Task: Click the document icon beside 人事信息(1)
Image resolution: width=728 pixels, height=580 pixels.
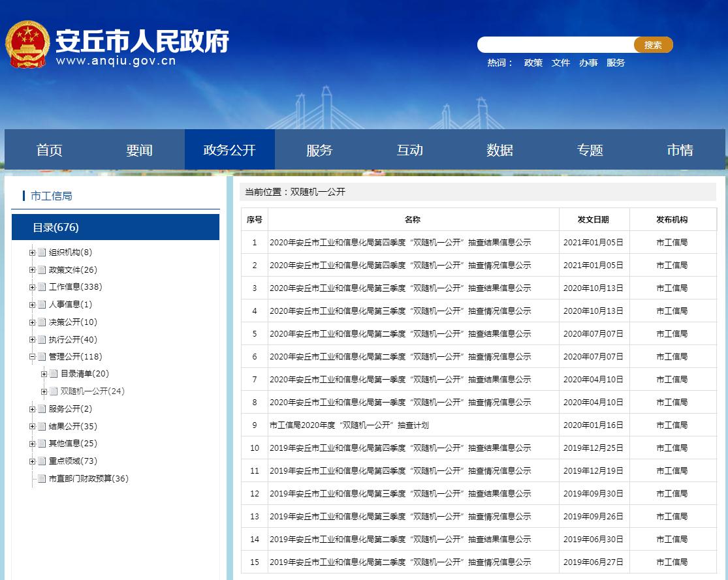Action: pyautogui.click(x=42, y=305)
